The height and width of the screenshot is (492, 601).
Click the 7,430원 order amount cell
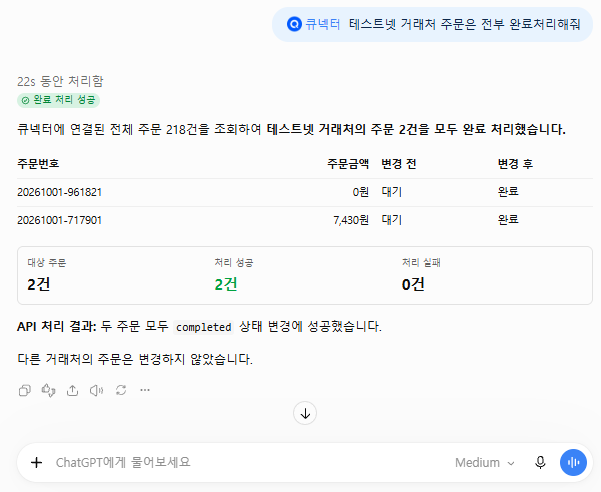[351, 220]
